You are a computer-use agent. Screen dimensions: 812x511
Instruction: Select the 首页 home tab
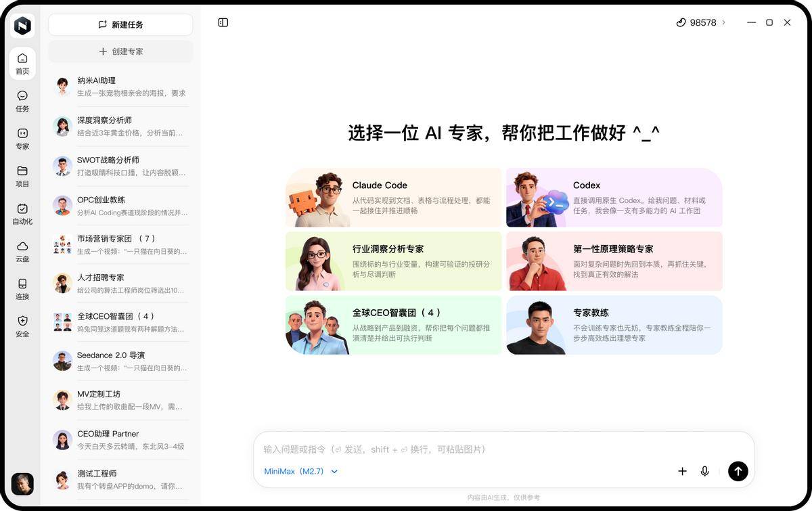coord(22,63)
